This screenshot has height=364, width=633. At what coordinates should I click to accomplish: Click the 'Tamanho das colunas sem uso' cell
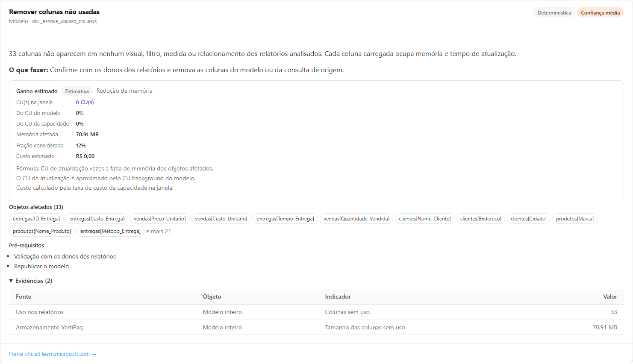pos(365,328)
